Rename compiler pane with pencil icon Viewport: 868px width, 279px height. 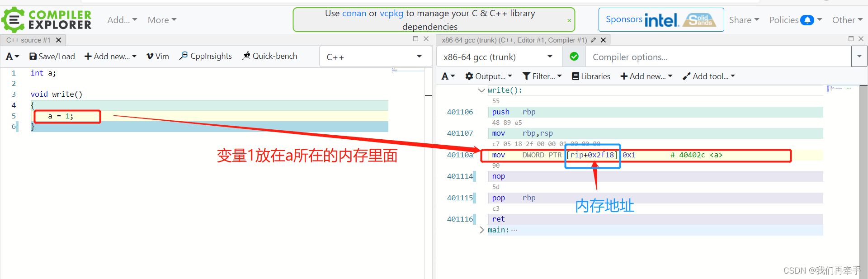(593, 40)
